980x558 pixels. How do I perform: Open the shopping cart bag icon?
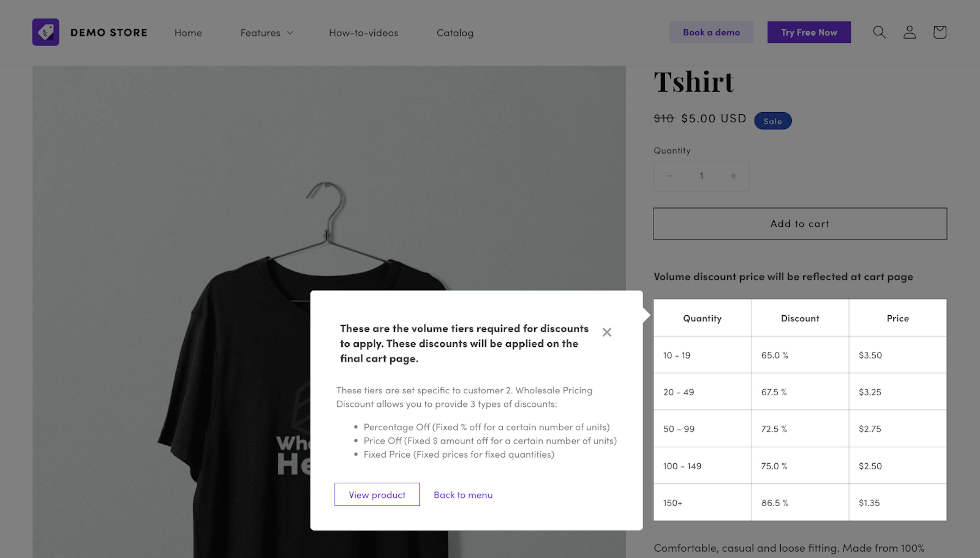940,32
